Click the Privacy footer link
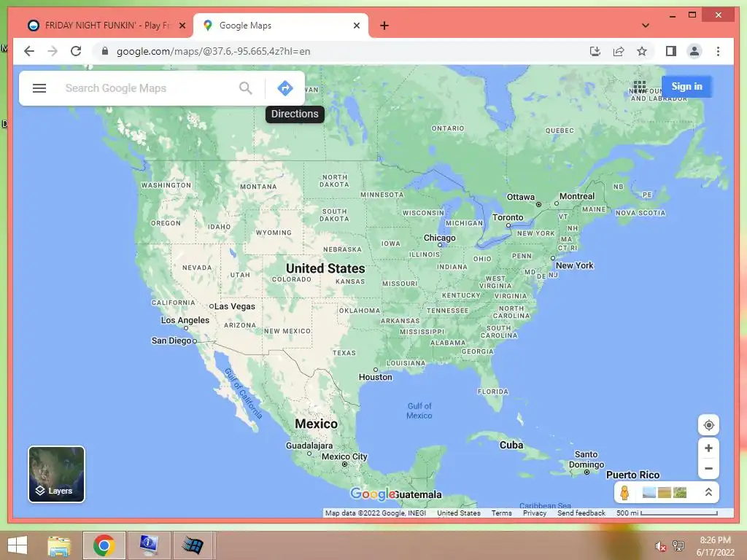Screen dimensions: 747x560 coord(535,513)
